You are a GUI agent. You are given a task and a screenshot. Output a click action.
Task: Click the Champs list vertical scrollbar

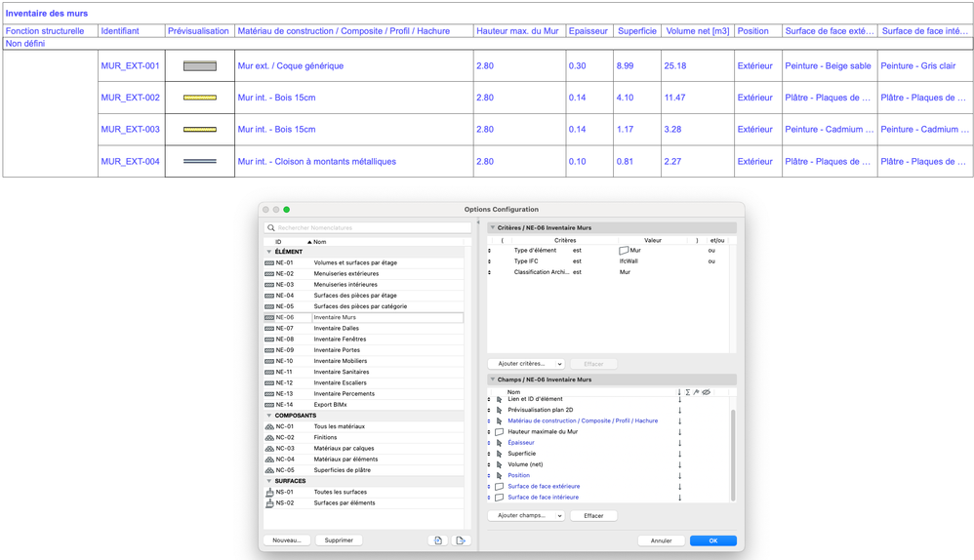click(x=733, y=455)
